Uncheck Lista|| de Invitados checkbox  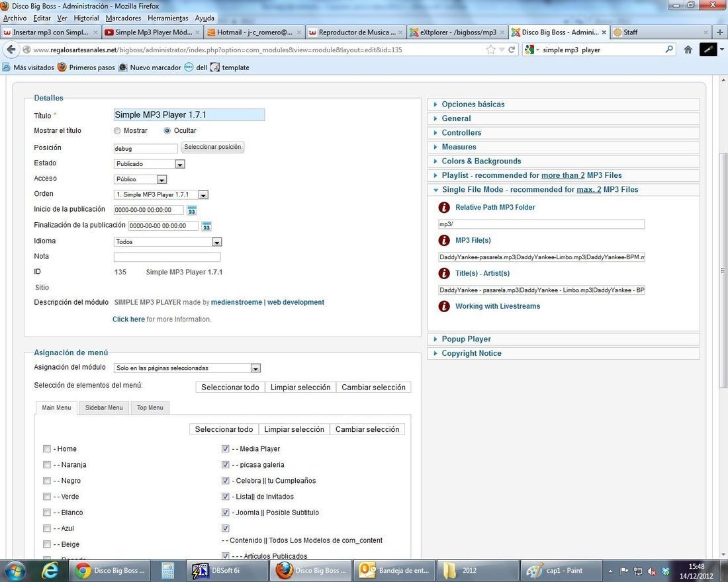[x=225, y=497]
